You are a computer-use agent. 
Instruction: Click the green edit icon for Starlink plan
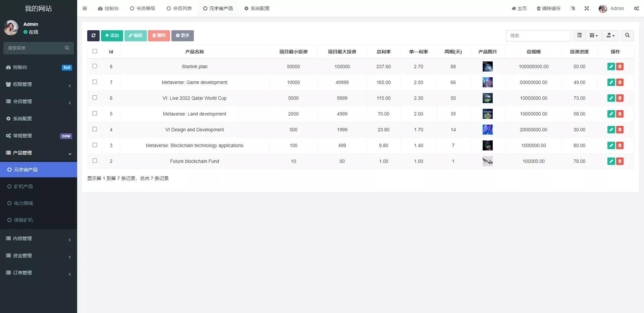point(611,66)
